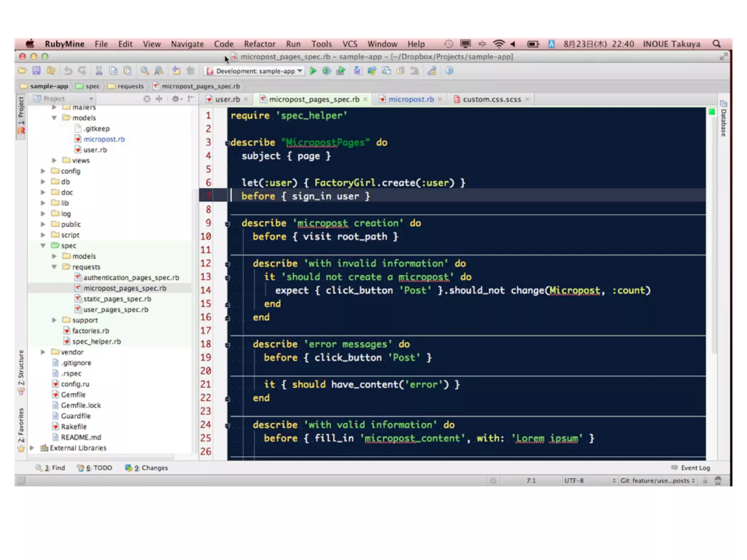
Task: Toggle the Database side panel
Action: coord(724,122)
